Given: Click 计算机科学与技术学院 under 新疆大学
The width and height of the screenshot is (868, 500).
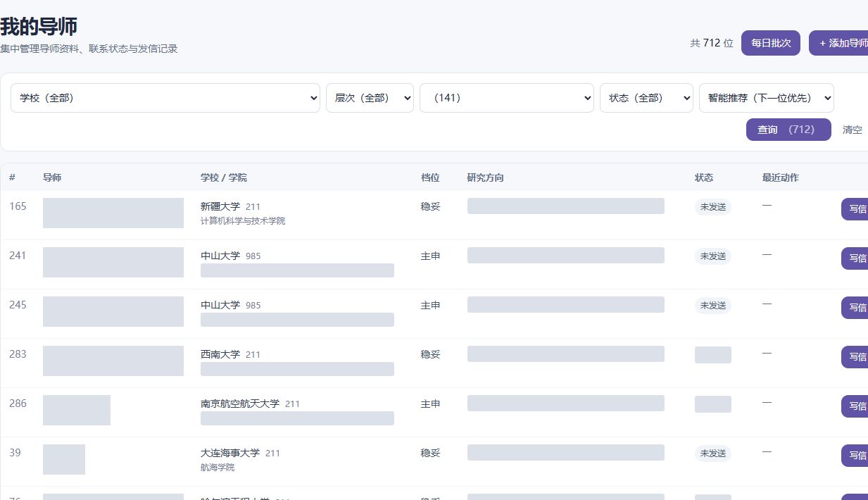Looking at the screenshot, I should pyautogui.click(x=243, y=221).
